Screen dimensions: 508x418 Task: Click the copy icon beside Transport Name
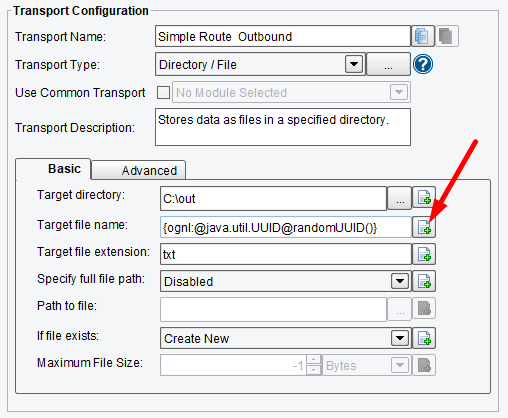pyautogui.click(x=423, y=36)
